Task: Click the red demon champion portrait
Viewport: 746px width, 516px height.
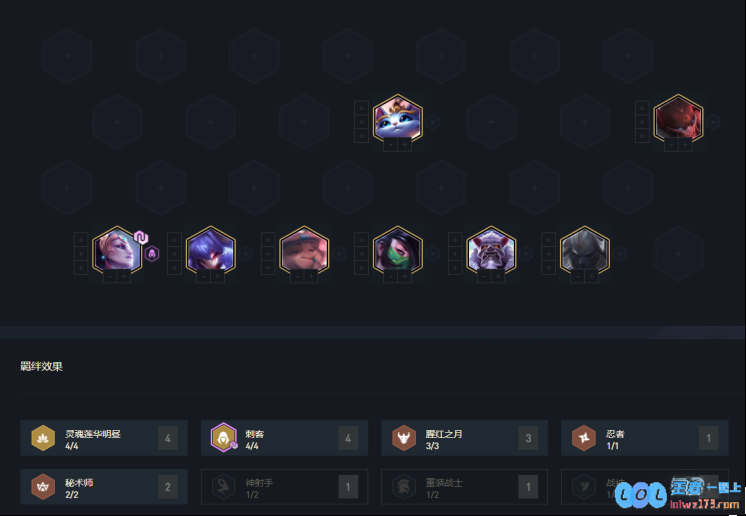Action: point(678,118)
